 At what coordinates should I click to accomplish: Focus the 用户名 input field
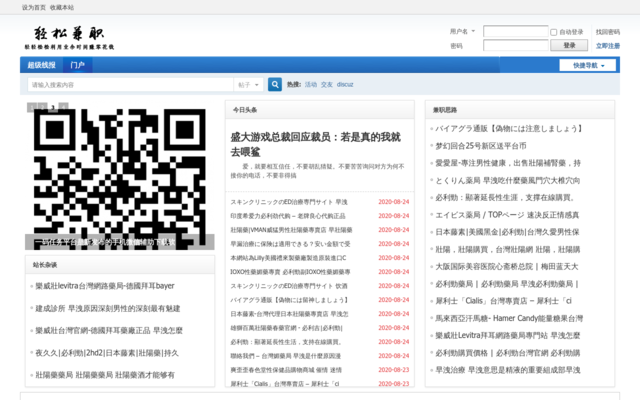click(516, 31)
